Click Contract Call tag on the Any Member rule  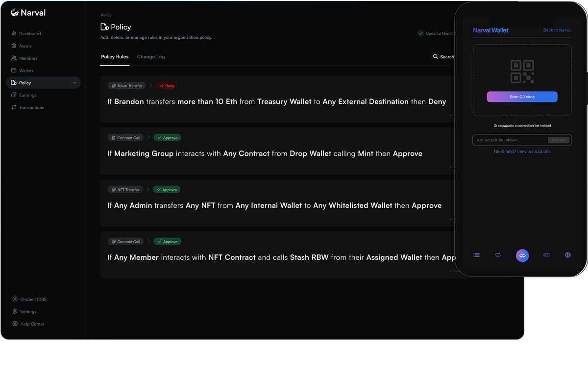[125, 242]
